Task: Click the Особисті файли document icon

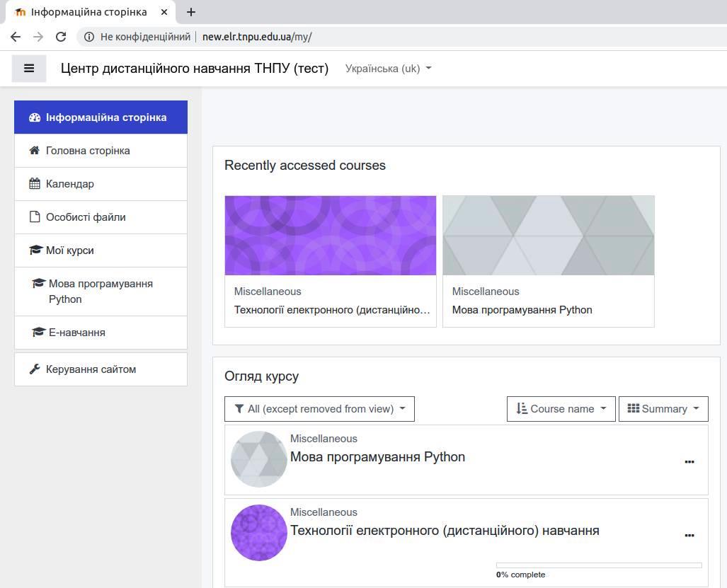Action: 34,217
